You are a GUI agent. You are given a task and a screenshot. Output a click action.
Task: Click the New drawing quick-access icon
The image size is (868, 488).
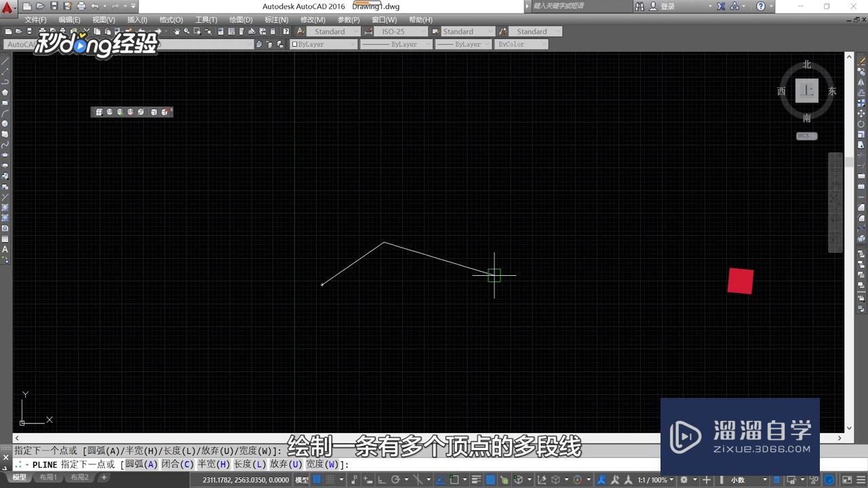[27, 6]
